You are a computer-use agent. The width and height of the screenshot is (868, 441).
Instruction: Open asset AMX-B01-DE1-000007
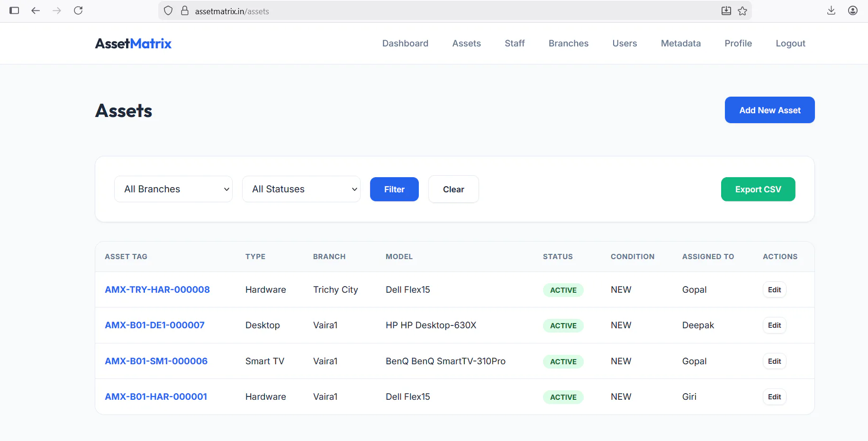(154, 325)
